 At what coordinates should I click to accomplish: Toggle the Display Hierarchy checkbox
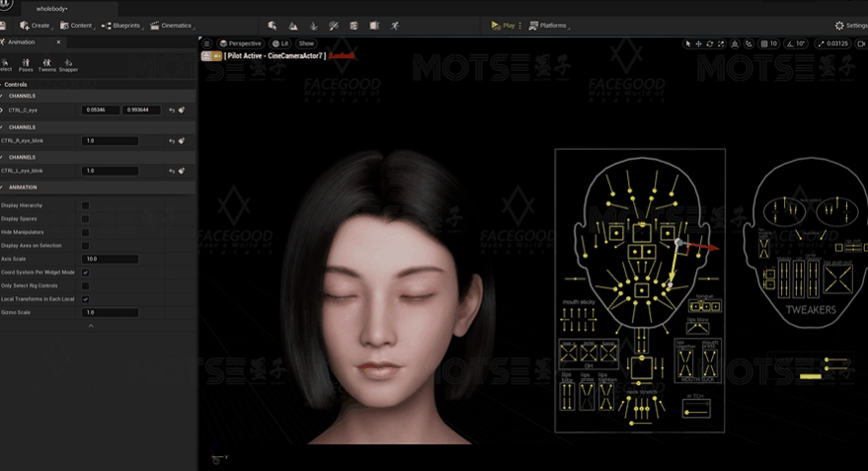coord(85,205)
